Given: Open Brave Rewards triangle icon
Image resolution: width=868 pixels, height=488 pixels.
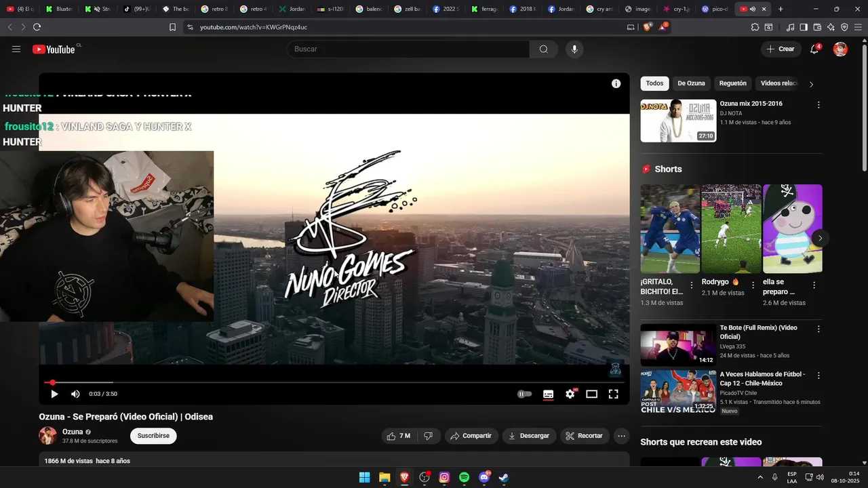Looking at the screenshot, I should coord(663,27).
